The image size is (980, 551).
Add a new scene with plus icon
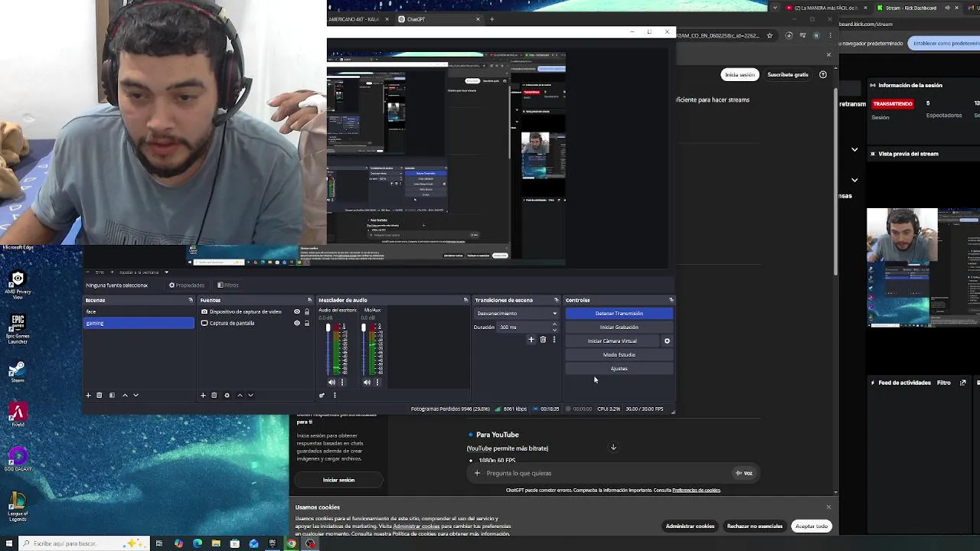88,396
